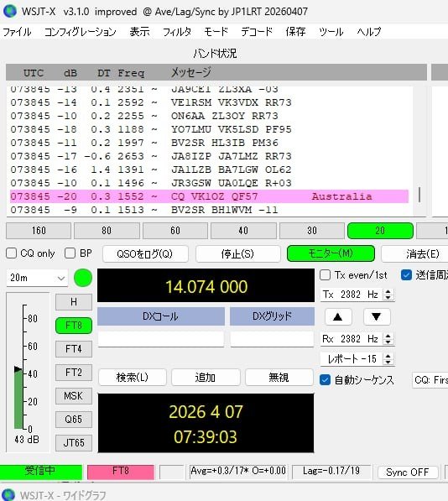
Task: Decrease Tx 2382 Hz stepper value
Action: click(388, 298)
